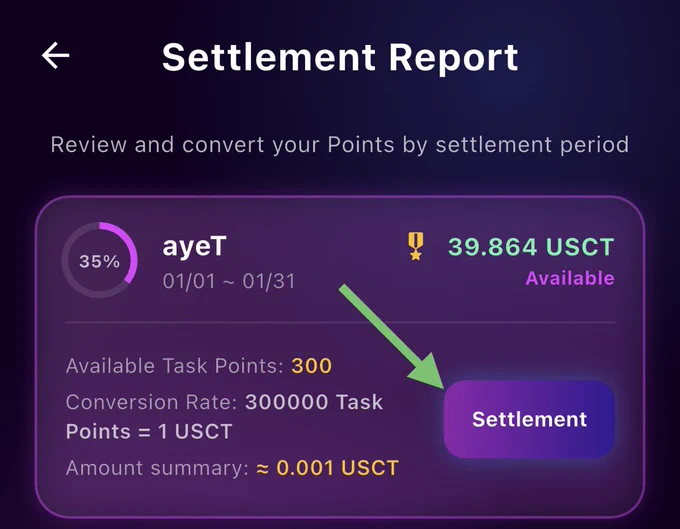Click the 35% text inside the ring

99,261
